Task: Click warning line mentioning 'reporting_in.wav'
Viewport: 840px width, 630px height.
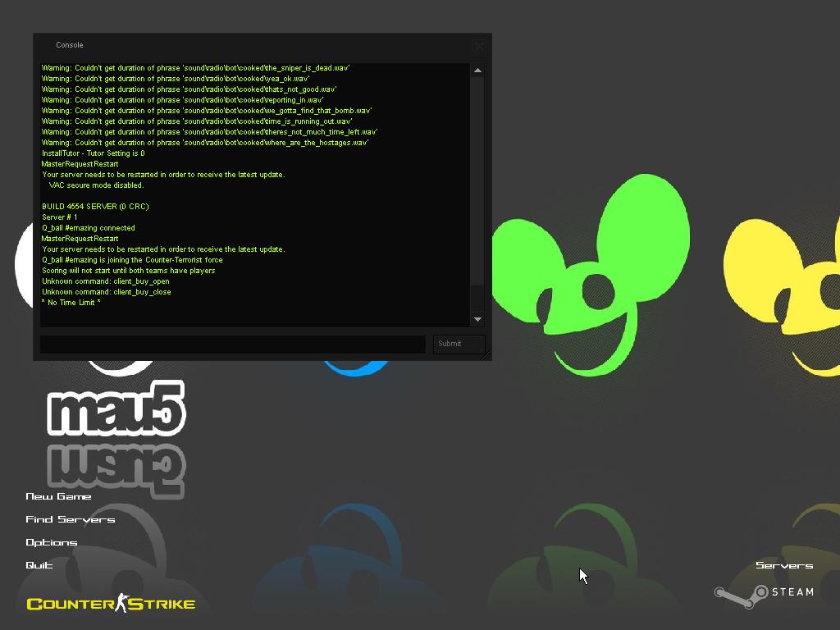Action: (183, 100)
